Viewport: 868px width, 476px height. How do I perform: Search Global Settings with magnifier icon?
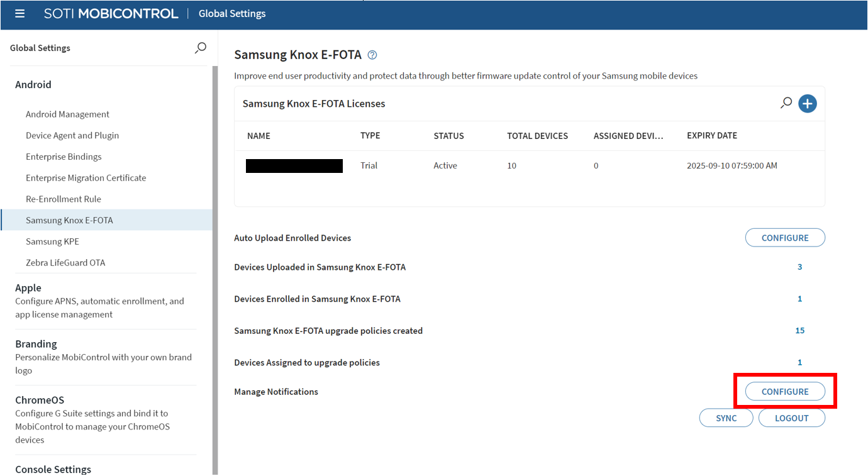(x=200, y=48)
